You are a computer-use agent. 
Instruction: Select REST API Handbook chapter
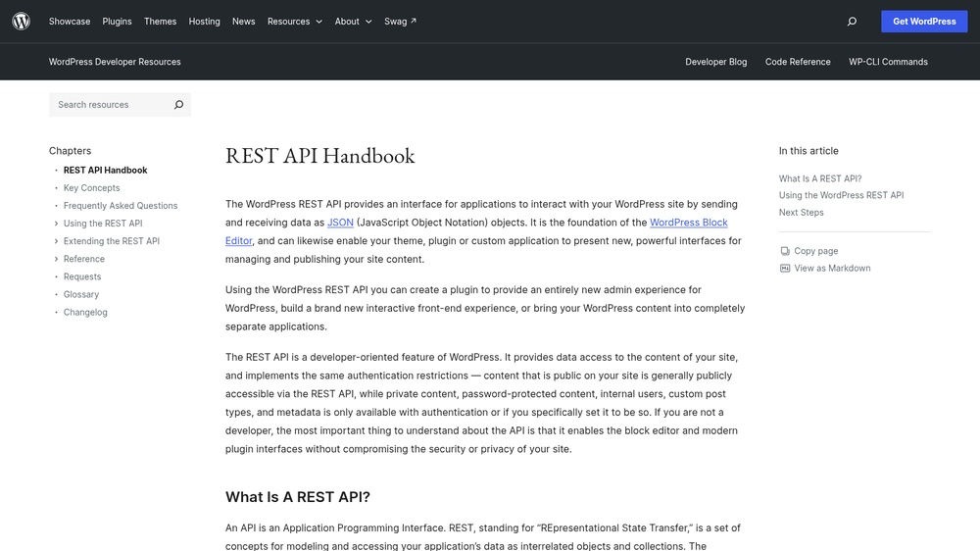(105, 171)
